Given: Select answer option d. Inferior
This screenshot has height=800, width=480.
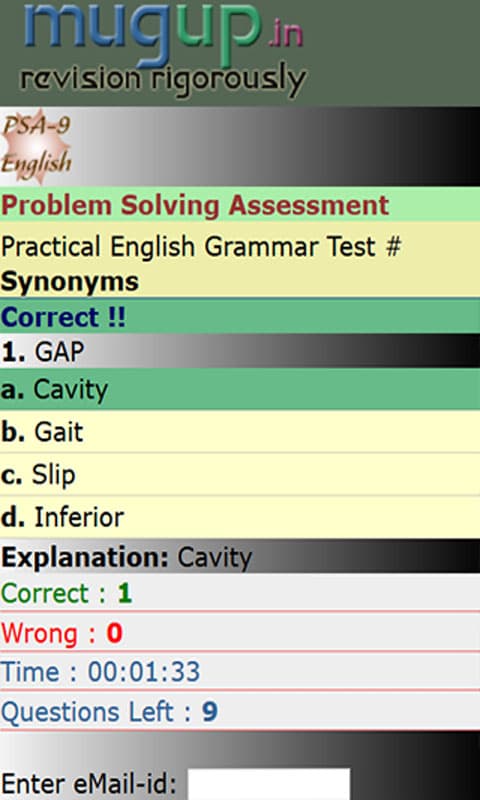Looking at the screenshot, I should (240, 517).
